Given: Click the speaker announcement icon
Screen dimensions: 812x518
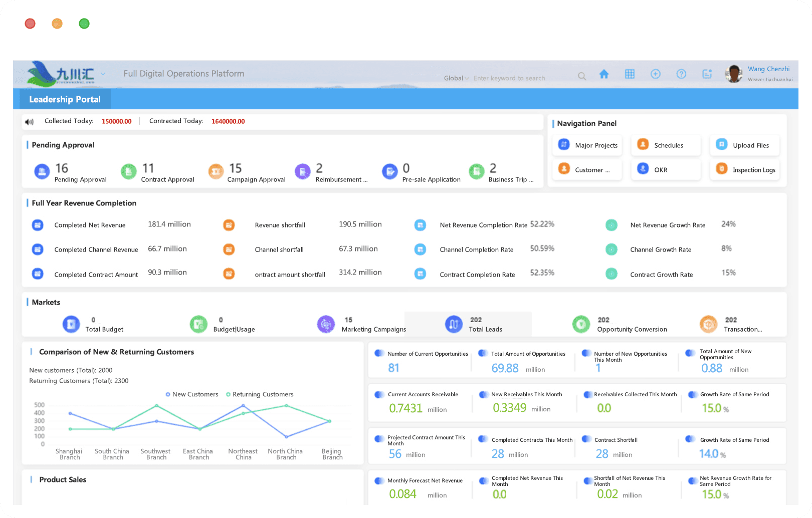Looking at the screenshot, I should point(30,122).
